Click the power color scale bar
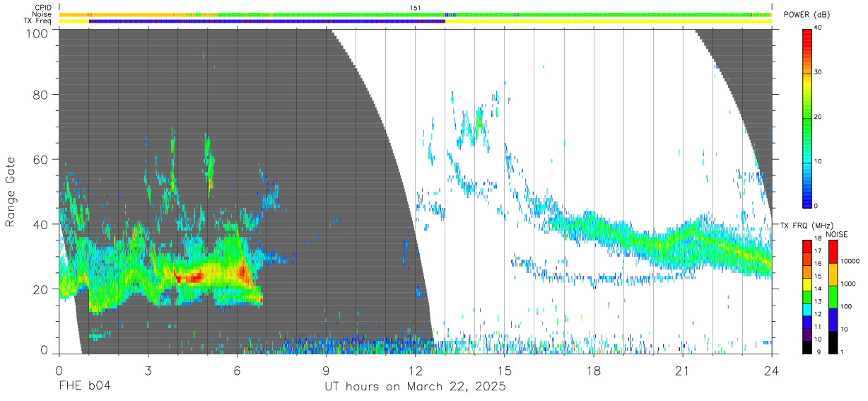 (x=807, y=117)
